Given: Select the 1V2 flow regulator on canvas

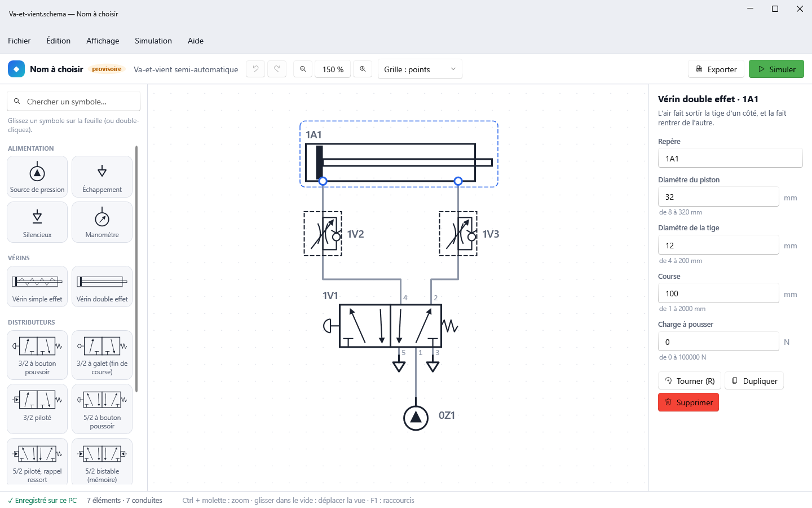Looking at the screenshot, I should [323, 234].
